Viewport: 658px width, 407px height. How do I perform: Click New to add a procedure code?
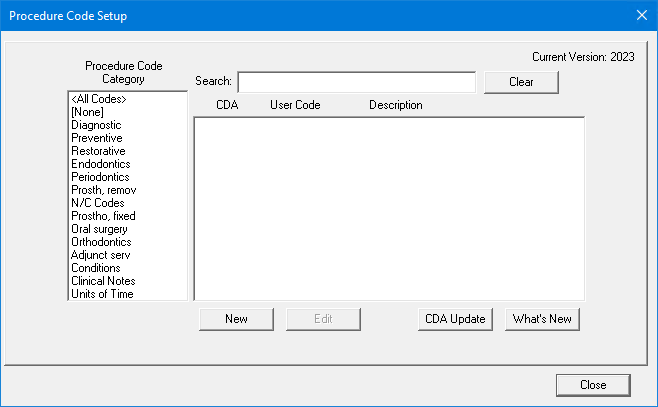(x=236, y=319)
